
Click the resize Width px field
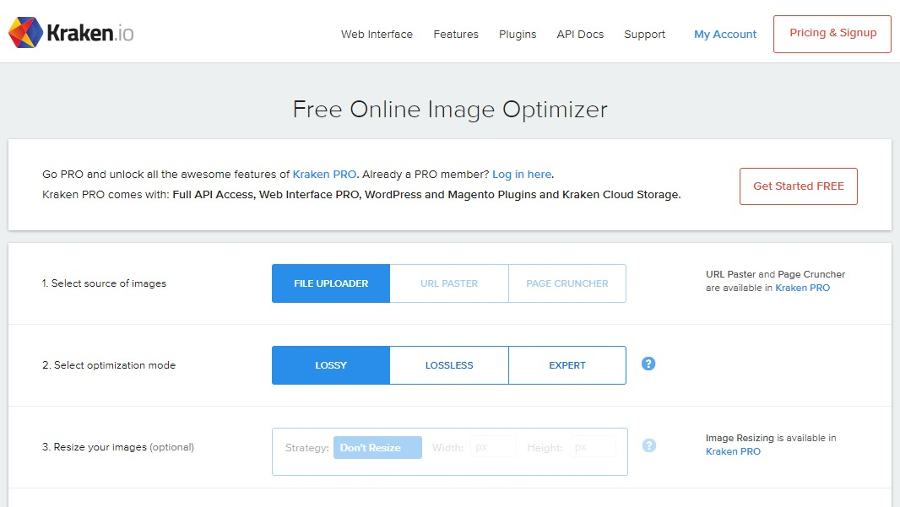coord(493,447)
